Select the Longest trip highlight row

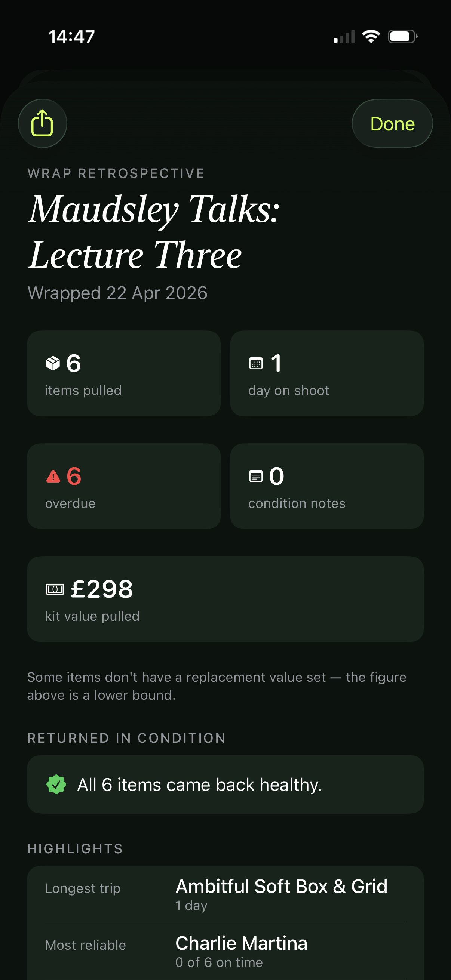(x=225, y=894)
